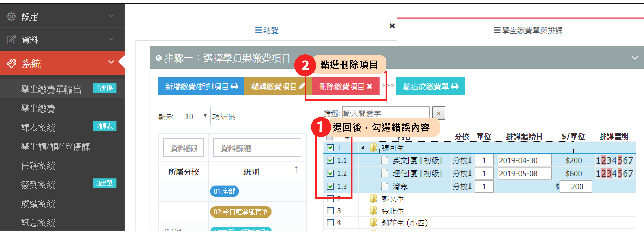This screenshot has width=644, height=236.
Task: Uncheck the row 1.1 checkbox
Action: pyautogui.click(x=330, y=160)
